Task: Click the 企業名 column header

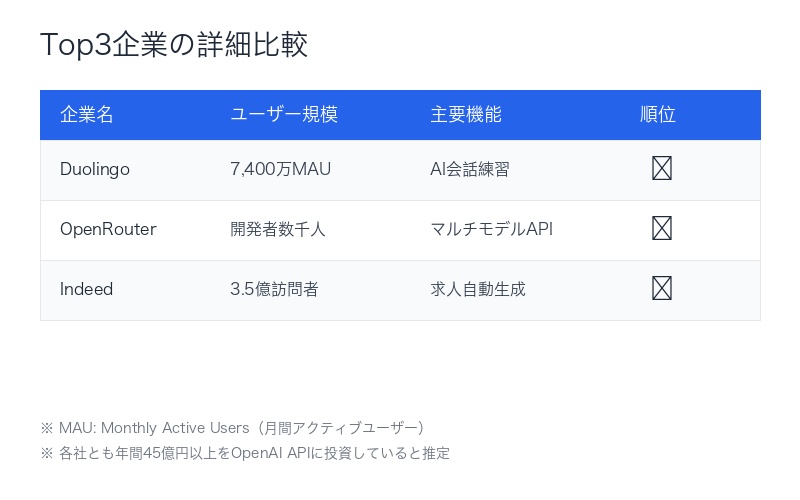Action: pyautogui.click(x=87, y=115)
